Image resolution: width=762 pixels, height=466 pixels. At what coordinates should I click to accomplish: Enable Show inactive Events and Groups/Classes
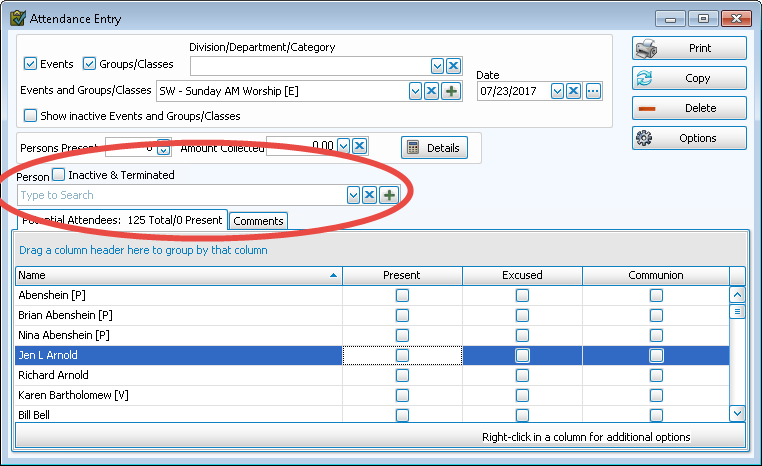click(x=30, y=116)
